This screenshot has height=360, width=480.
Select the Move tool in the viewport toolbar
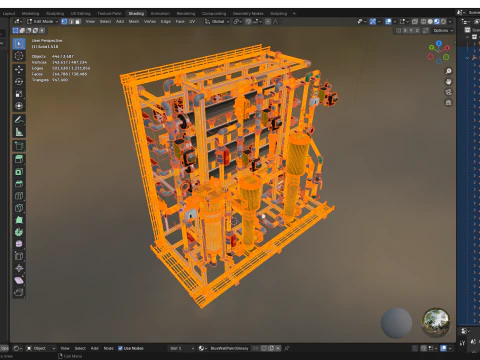point(19,69)
